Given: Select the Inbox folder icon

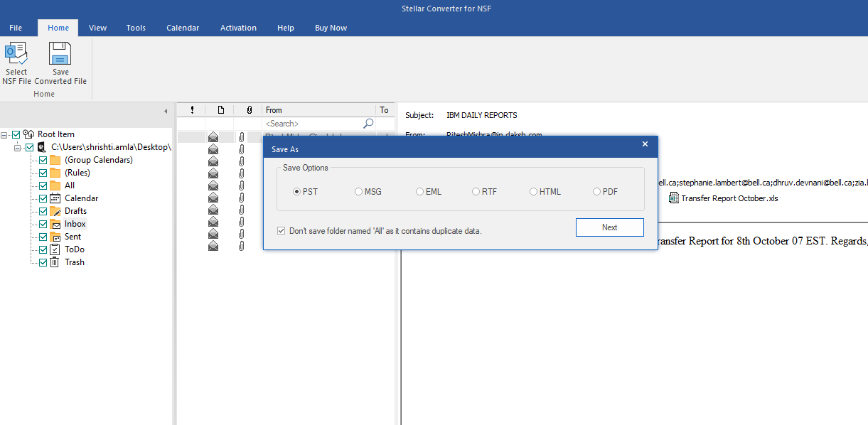Looking at the screenshot, I should (55, 224).
